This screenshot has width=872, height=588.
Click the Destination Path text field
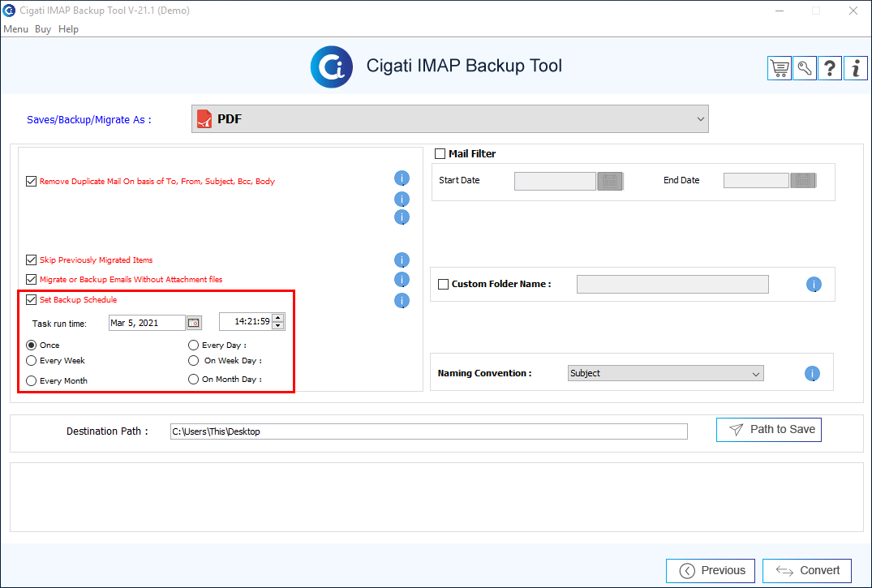coord(429,431)
